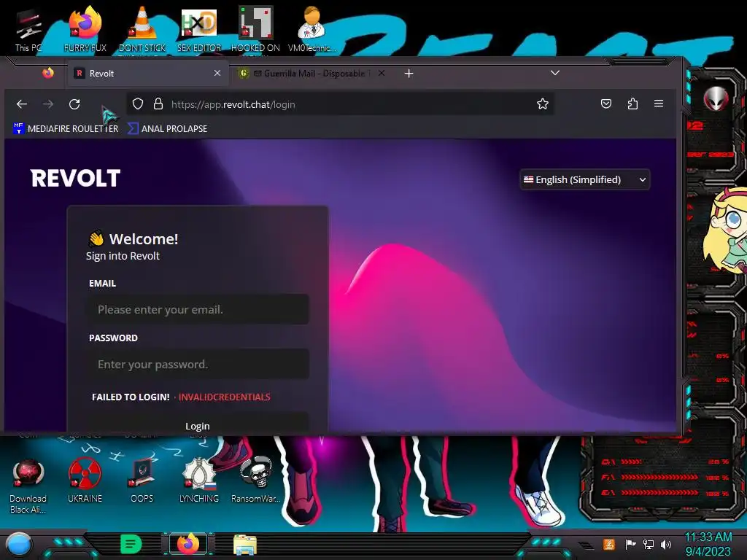Click the INVALIDCREDENTIALS error text
Screen dimensions: 747x560
coord(225,397)
